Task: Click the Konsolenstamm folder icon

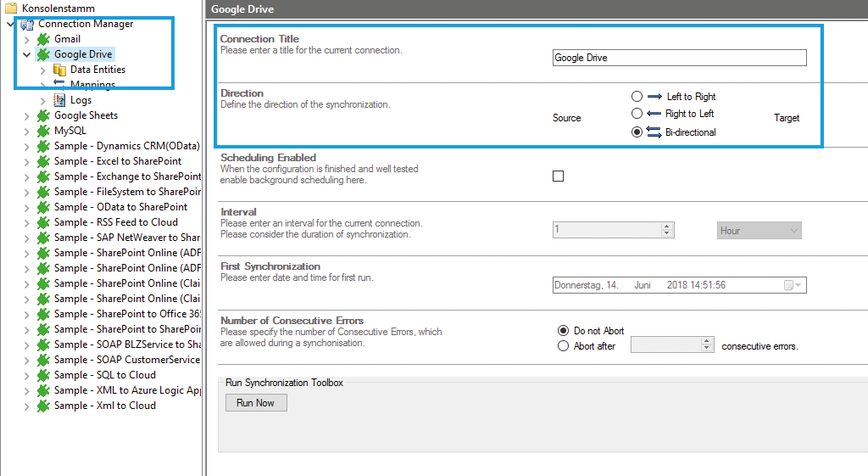Action: click(11, 8)
